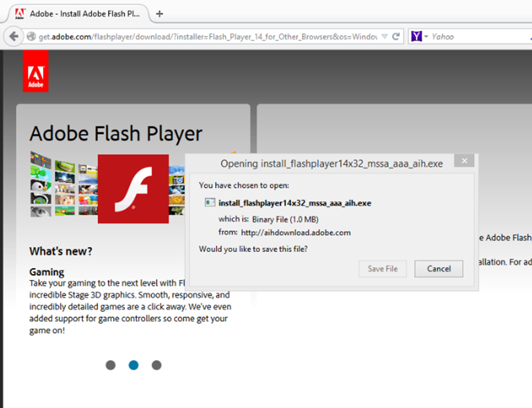Open the URL history dropdown arrow
This screenshot has height=408, width=532.
pyautogui.click(x=384, y=36)
